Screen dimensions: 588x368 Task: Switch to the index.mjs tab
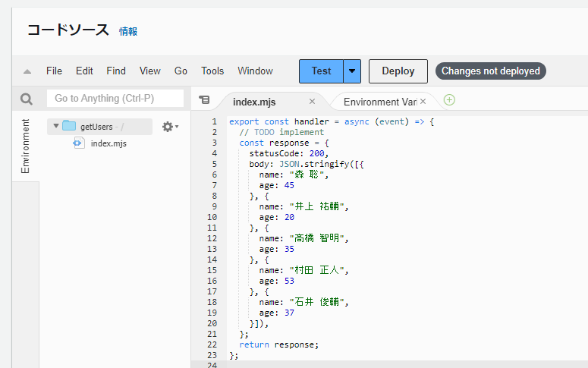point(254,102)
